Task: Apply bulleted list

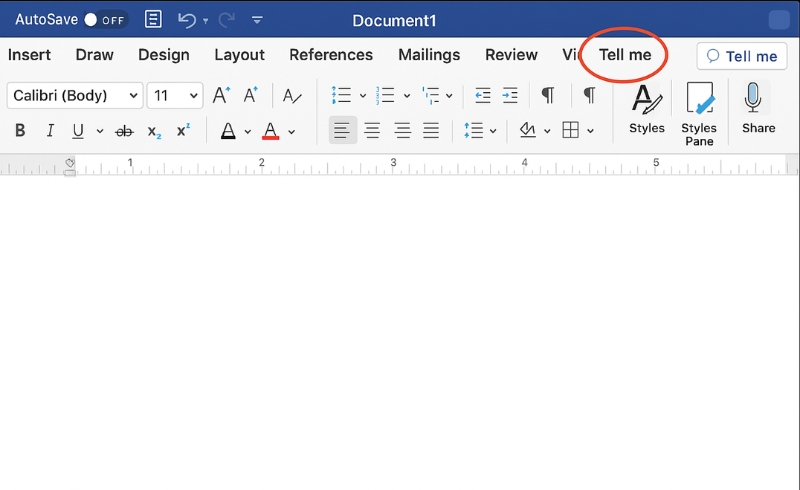Action: pyautogui.click(x=341, y=95)
